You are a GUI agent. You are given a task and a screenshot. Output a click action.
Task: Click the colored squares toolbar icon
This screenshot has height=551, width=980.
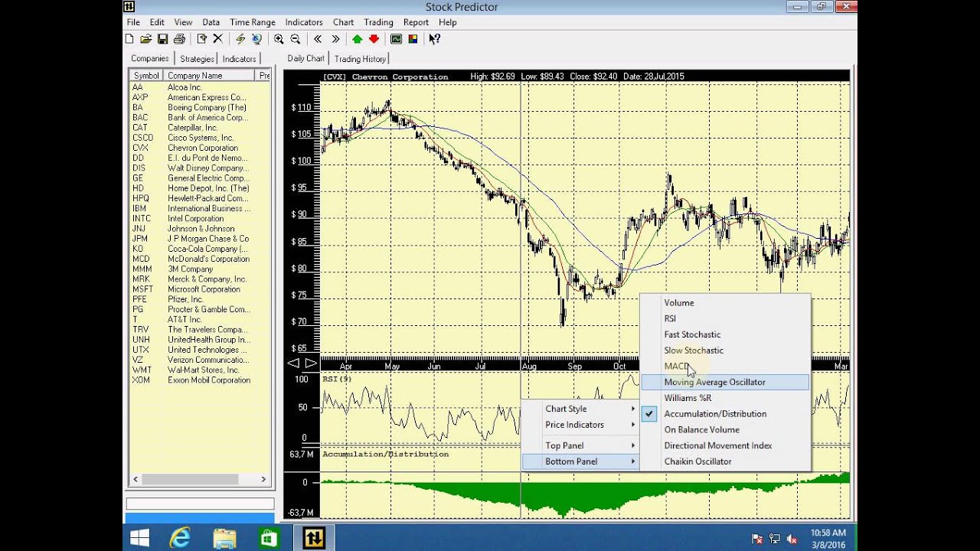413,39
